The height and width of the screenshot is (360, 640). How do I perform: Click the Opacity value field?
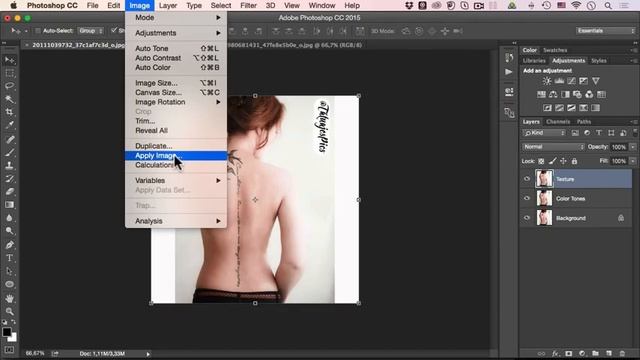[x=619, y=147]
